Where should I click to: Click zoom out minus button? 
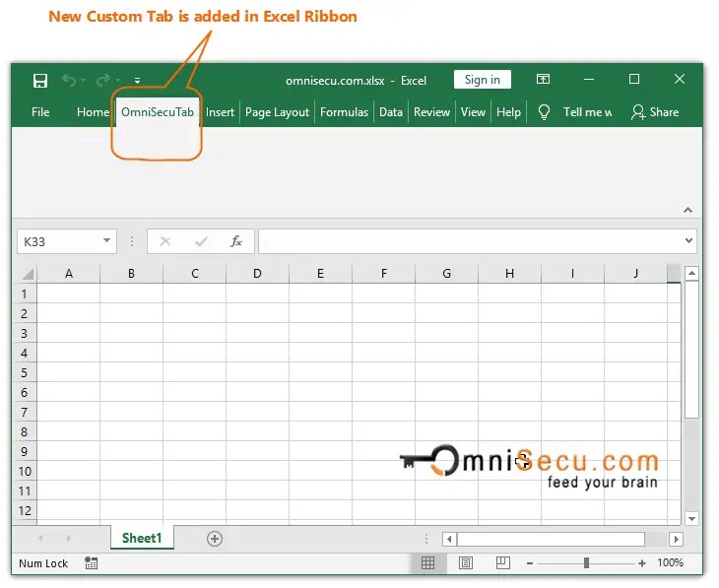pyautogui.click(x=530, y=563)
